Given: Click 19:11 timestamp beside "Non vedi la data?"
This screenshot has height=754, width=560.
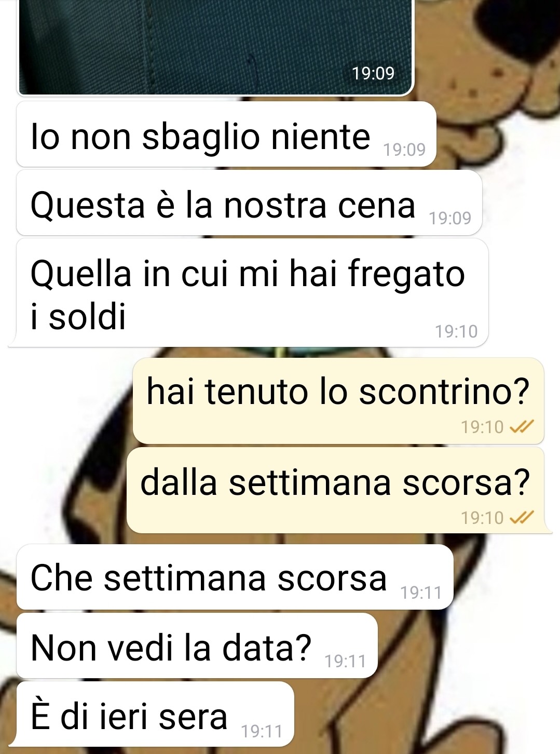Looking at the screenshot, I should [345, 661].
